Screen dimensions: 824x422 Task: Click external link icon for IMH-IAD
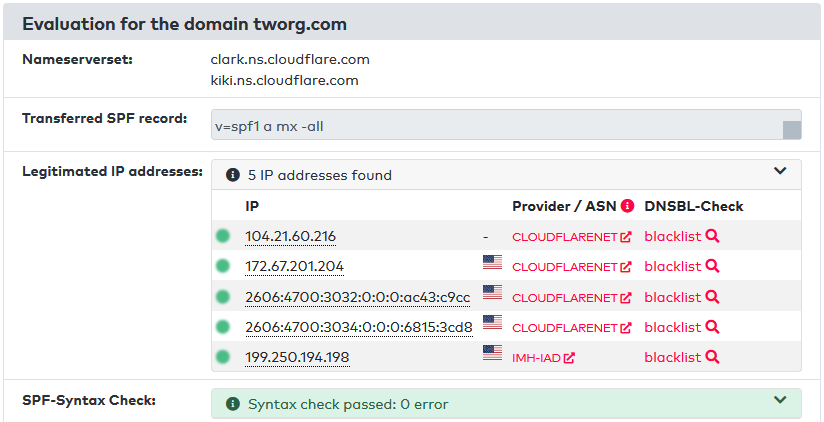[569, 357]
